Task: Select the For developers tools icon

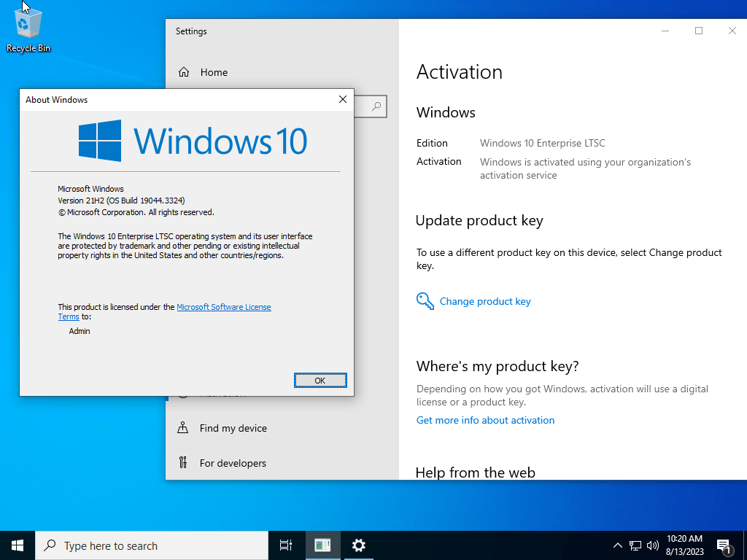Action: click(183, 462)
